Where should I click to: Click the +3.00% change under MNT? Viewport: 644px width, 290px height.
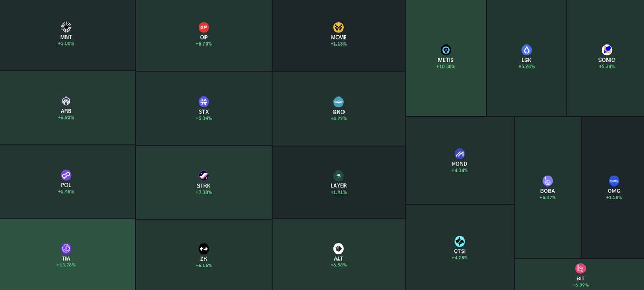(66, 44)
